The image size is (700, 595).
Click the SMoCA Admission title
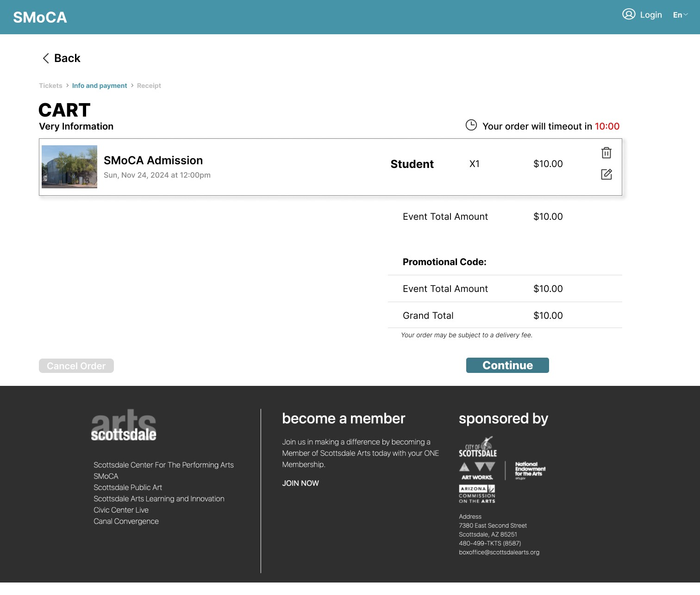[153, 161]
